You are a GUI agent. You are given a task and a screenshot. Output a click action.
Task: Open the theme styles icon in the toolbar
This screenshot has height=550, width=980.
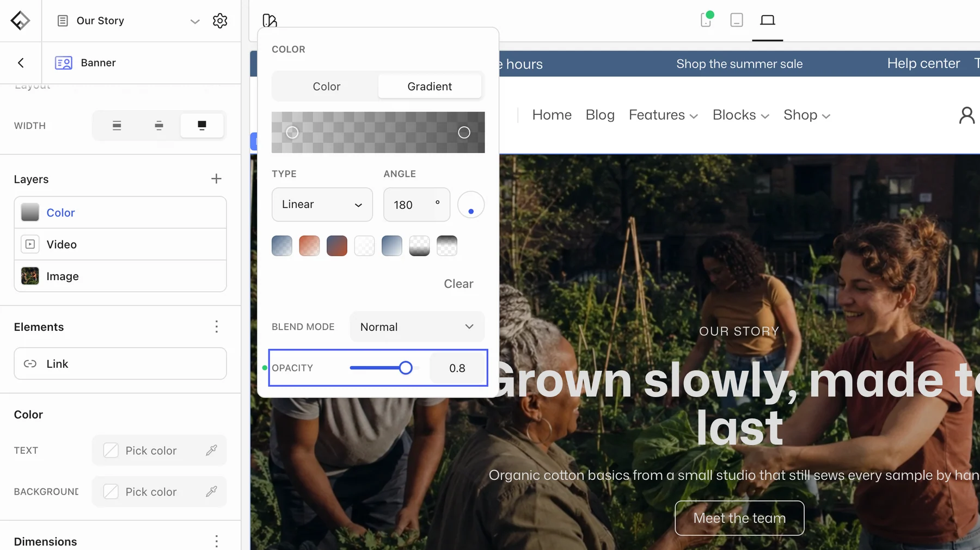tap(269, 21)
